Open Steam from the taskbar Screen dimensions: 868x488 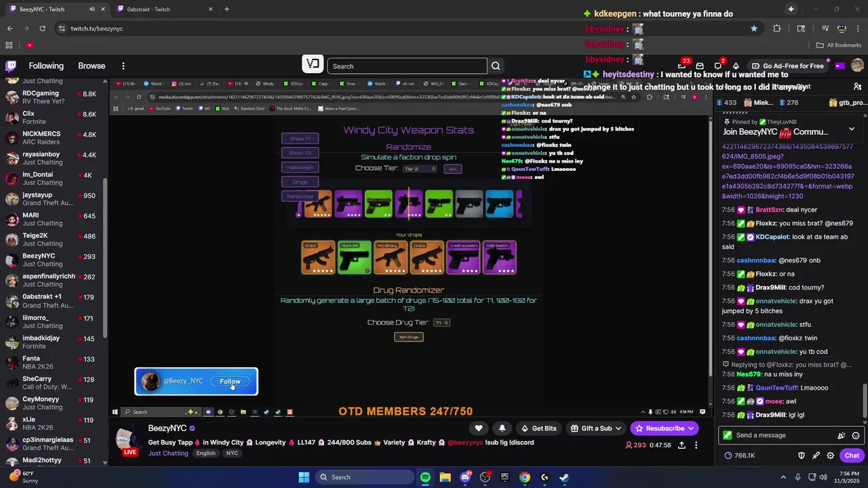(564, 477)
